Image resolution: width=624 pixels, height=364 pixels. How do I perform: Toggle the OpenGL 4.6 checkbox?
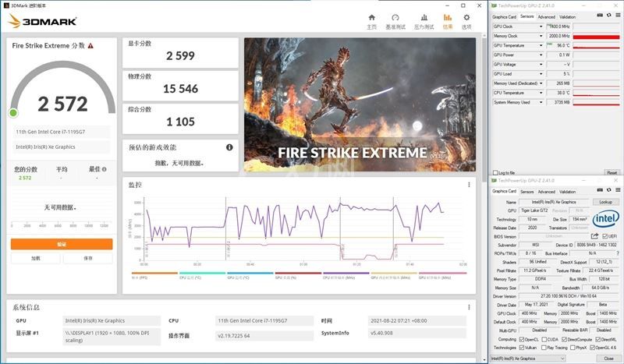(x=592, y=348)
